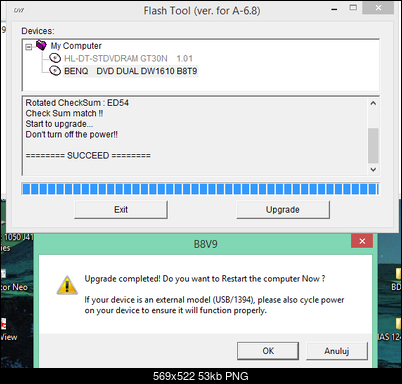Click the Flash Tool title bar icon

(19, 10)
